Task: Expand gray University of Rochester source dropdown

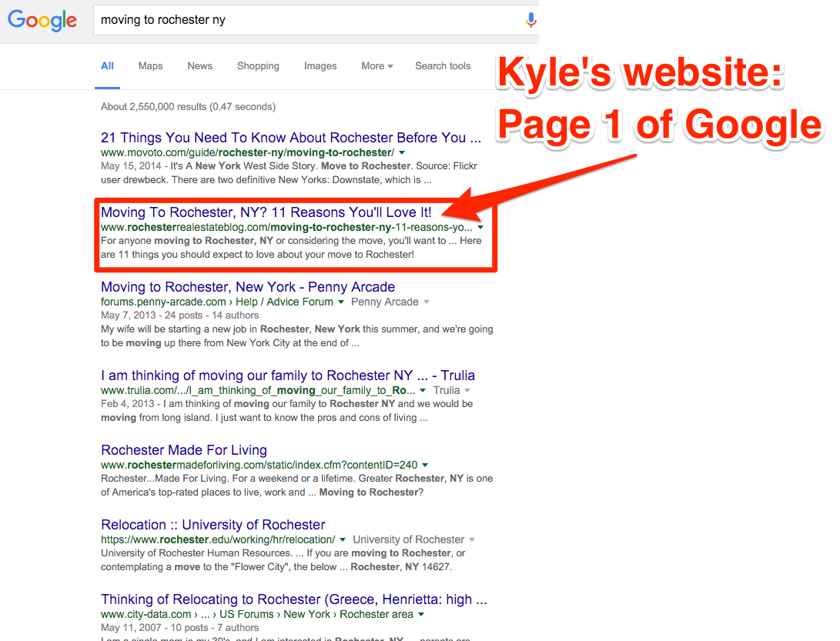Action: coord(472,539)
